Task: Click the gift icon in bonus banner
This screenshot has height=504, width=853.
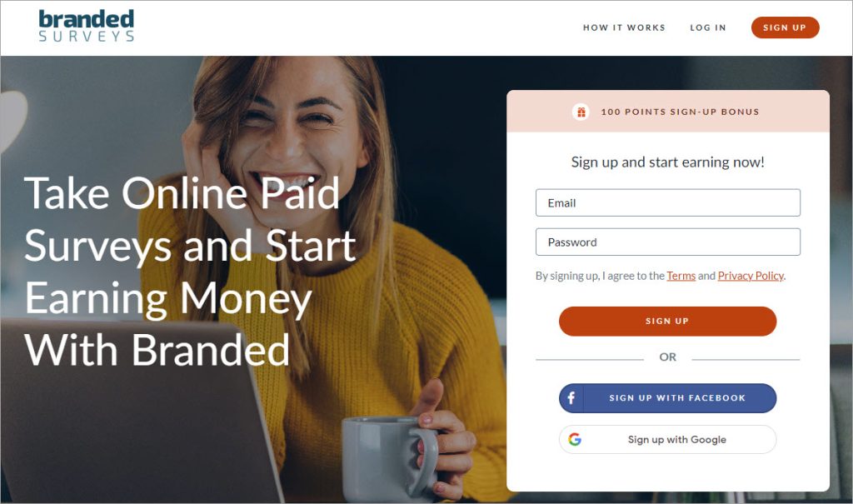Action: coord(581,112)
